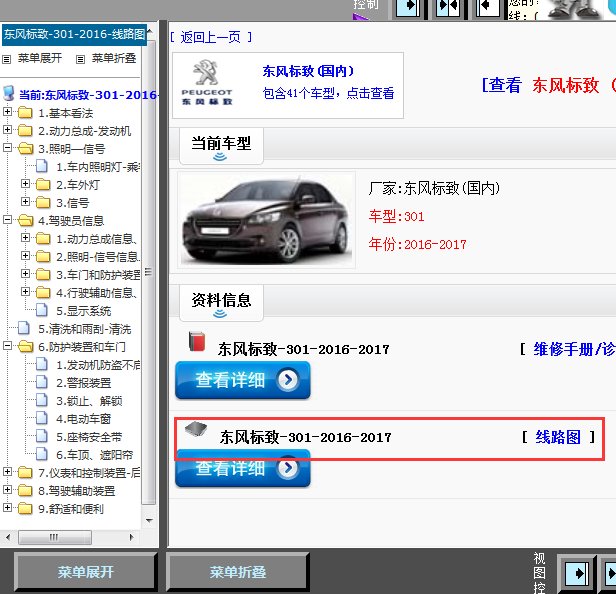Click tree vertical scrollbar down arrow

149,521
